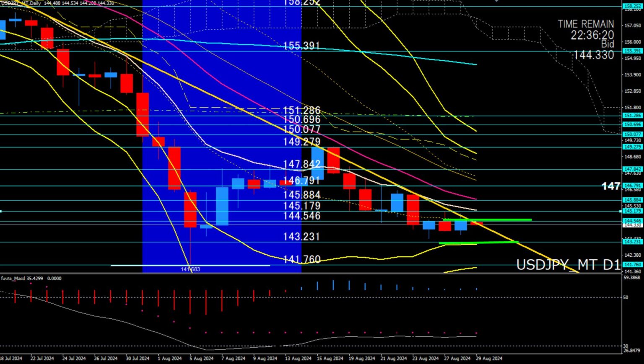This screenshot has height=364, width=644.
Task: Select the USDJPY_MT D1 watermark label
Action: [568, 265]
